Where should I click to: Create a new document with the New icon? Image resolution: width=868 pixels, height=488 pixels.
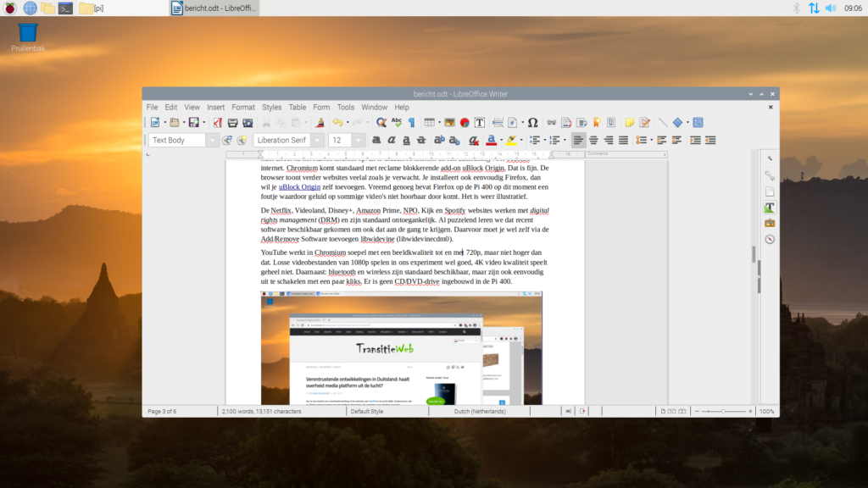click(155, 122)
